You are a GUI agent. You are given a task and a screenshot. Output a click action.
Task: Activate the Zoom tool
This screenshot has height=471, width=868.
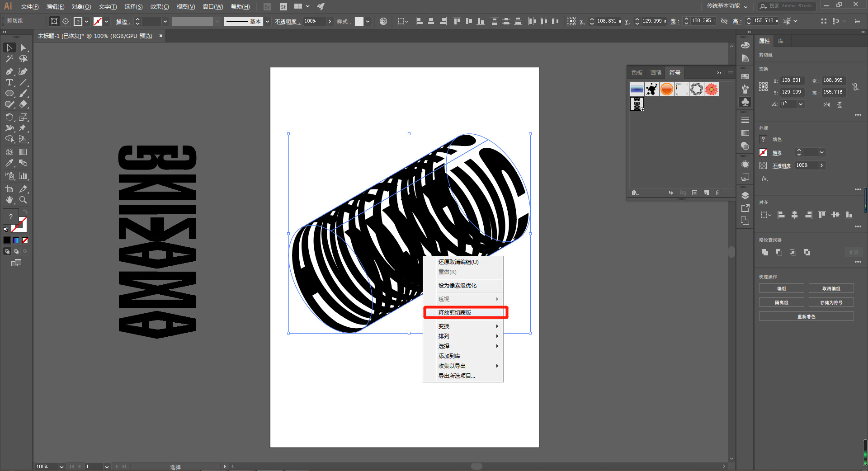pyautogui.click(x=23, y=200)
